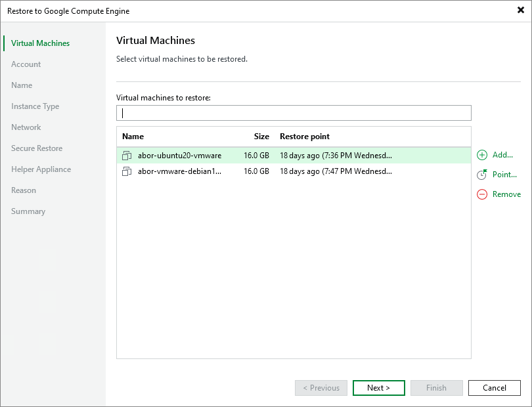Sort by the Name column header
Image resolution: width=532 pixels, height=407 pixels.
coord(133,137)
